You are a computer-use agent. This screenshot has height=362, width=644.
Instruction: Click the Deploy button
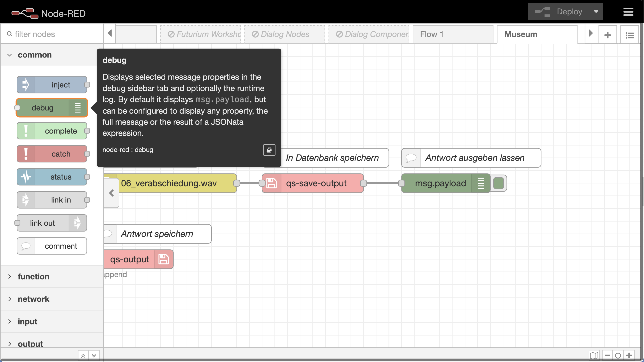click(559, 11)
